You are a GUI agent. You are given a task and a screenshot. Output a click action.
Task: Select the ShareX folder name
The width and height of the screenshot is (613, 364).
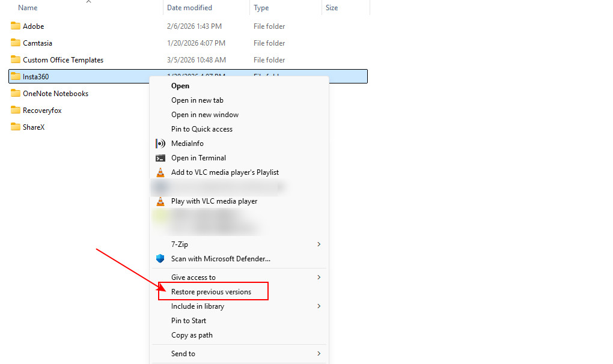(34, 127)
